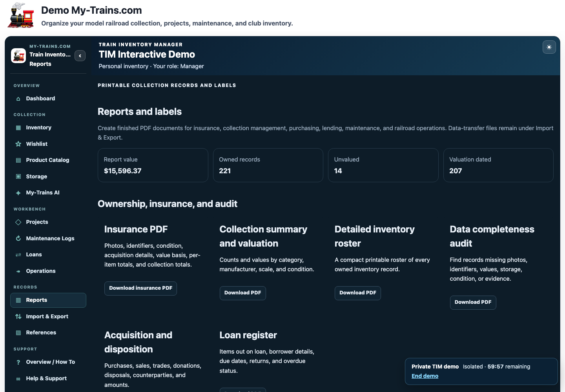The height and width of the screenshot is (392, 565).
Task: Click the Inventory grid icon
Action: click(18, 128)
